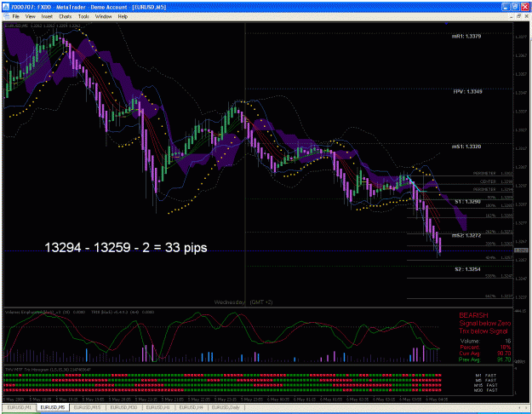The height and width of the screenshot is (414, 532).
Task: Click the S2: 1.3254 support label
Action: pos(468,269)
